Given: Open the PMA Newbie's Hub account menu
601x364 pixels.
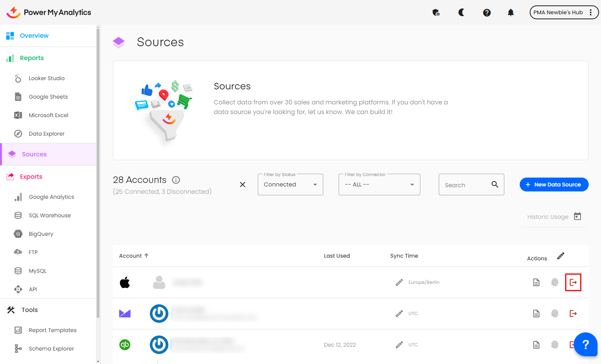Looking at the screenshot, I should (564, 12).
